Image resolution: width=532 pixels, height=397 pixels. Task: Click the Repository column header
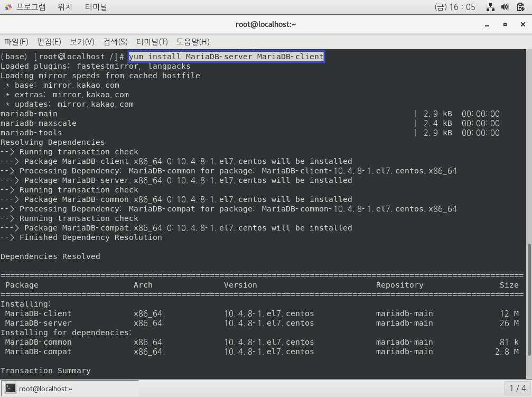pyautogui.click(x=399, y=285)
